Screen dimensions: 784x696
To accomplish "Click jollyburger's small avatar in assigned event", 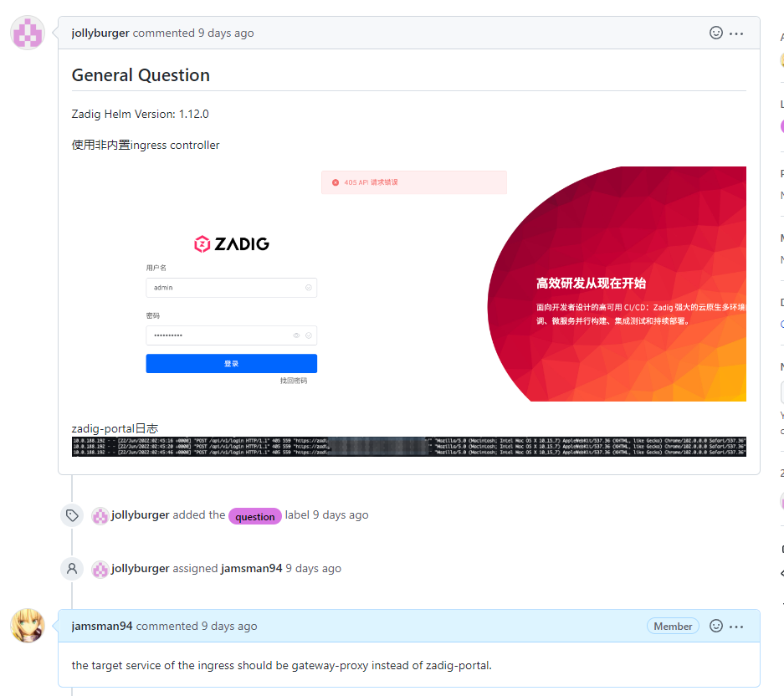I will pos(100,570).
